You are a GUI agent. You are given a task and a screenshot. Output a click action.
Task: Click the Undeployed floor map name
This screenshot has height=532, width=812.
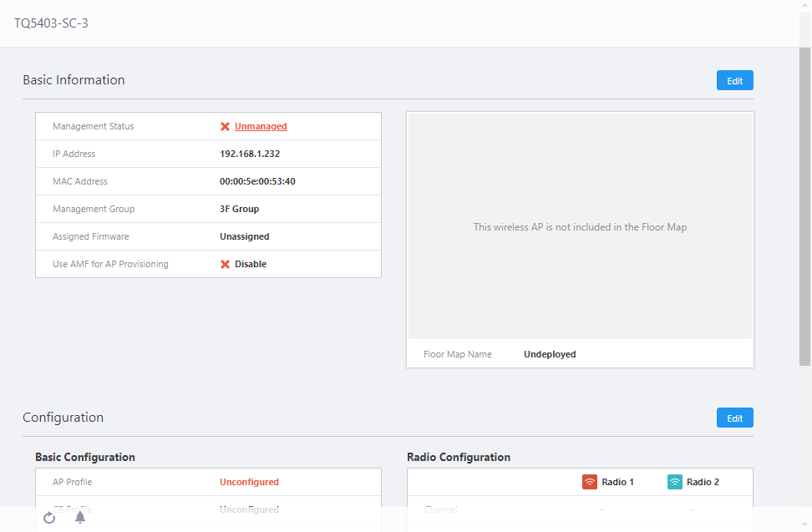(550, 354)
